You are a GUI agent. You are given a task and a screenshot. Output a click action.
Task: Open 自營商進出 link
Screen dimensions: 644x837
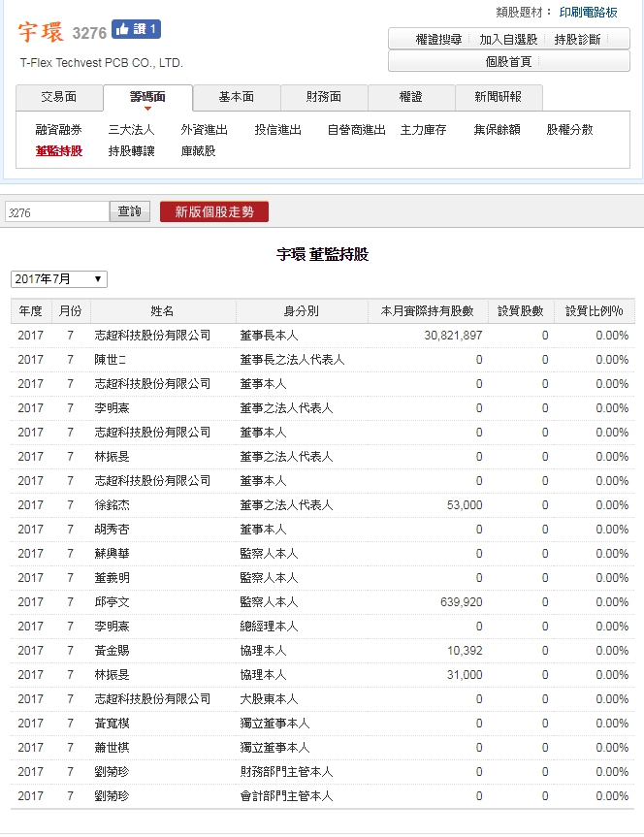pyautogui.click(x=357, y=130)
